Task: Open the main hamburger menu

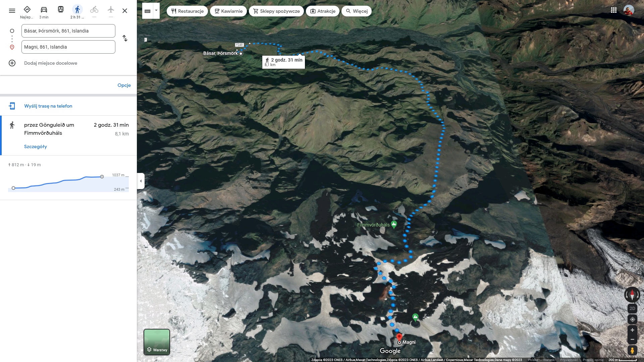Action: click(x=12, y=11)
